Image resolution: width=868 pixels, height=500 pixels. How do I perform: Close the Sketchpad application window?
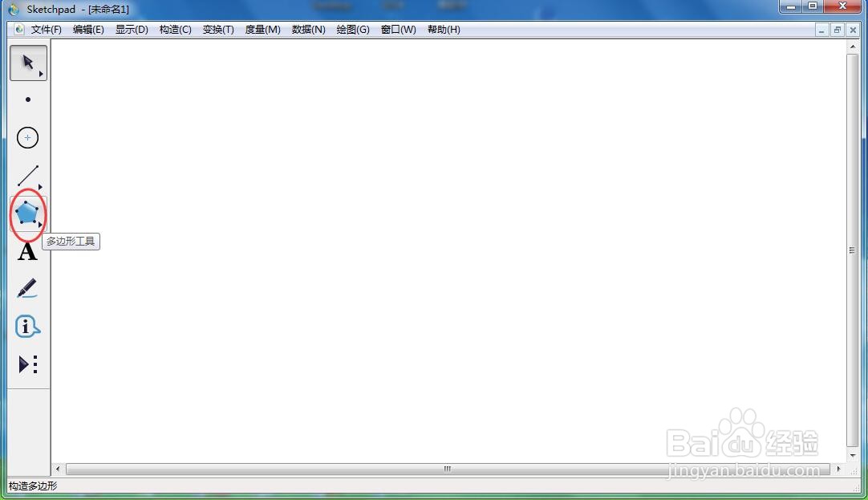coord(842,6)
